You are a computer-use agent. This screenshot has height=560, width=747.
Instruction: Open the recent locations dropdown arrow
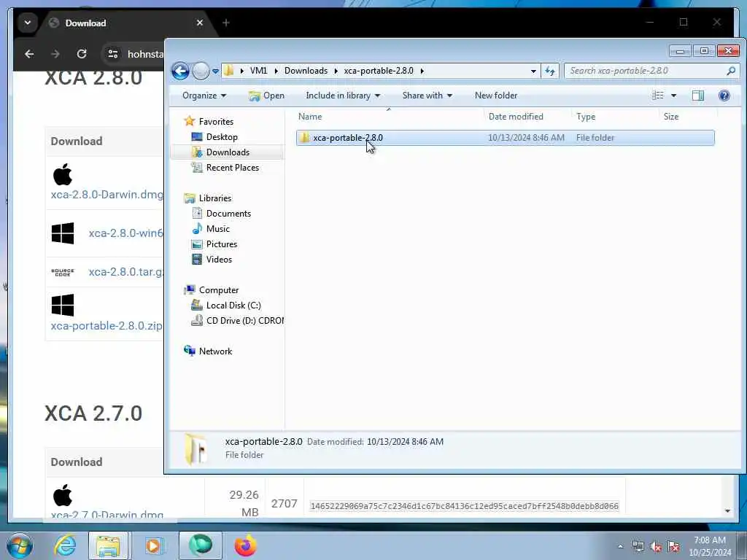(x=215, y=71)
